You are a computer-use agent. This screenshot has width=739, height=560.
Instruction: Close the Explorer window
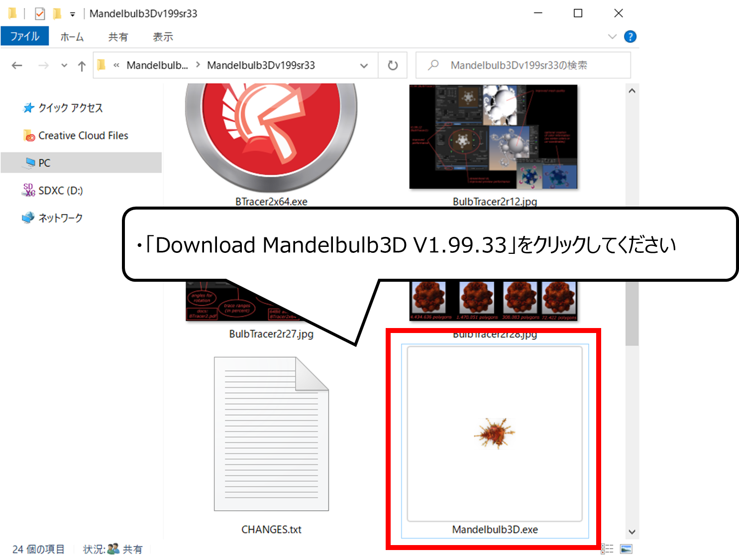(618, 13)
